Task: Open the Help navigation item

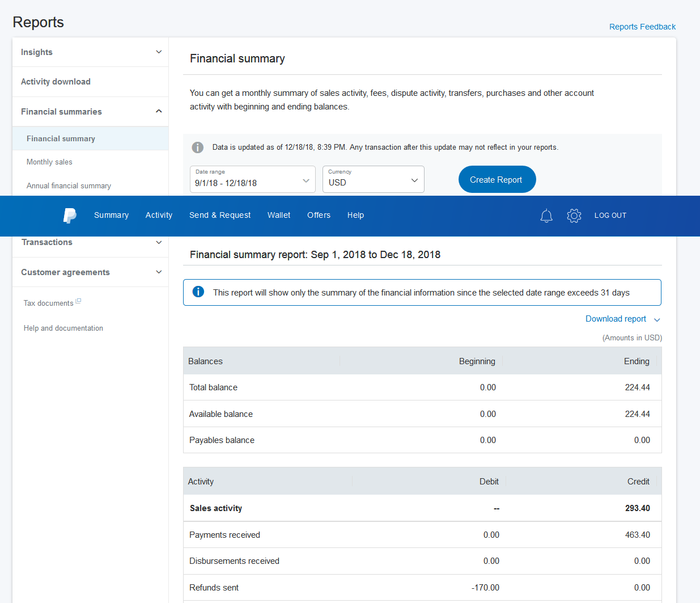Action: coord(355,216)
